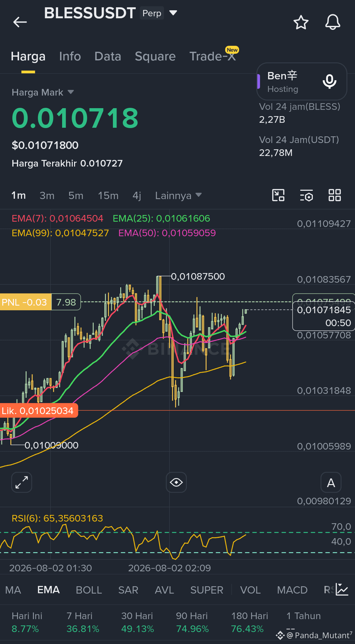Tap the chart low label 0,01009000
Screen dimensions: 355x644
point(51,445)
